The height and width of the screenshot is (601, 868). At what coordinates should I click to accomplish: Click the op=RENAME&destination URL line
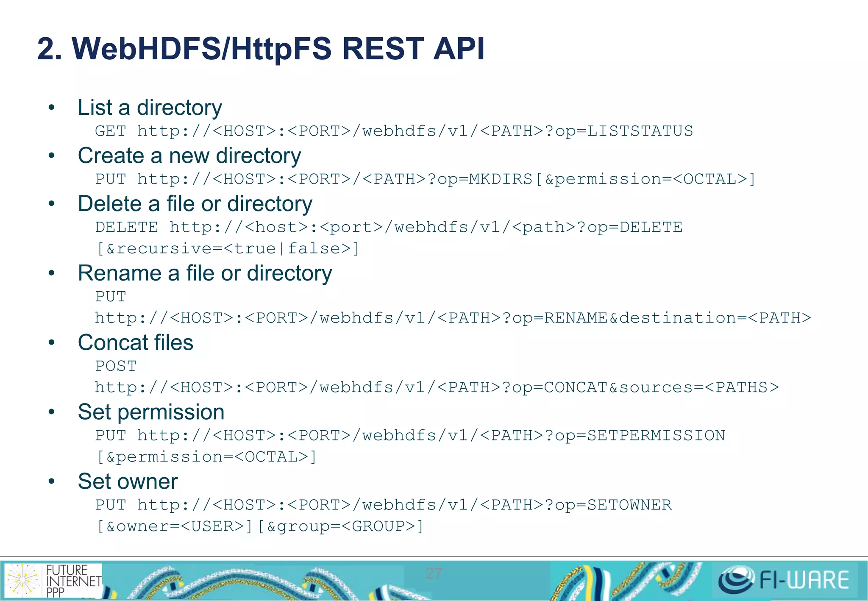[453, 318]
